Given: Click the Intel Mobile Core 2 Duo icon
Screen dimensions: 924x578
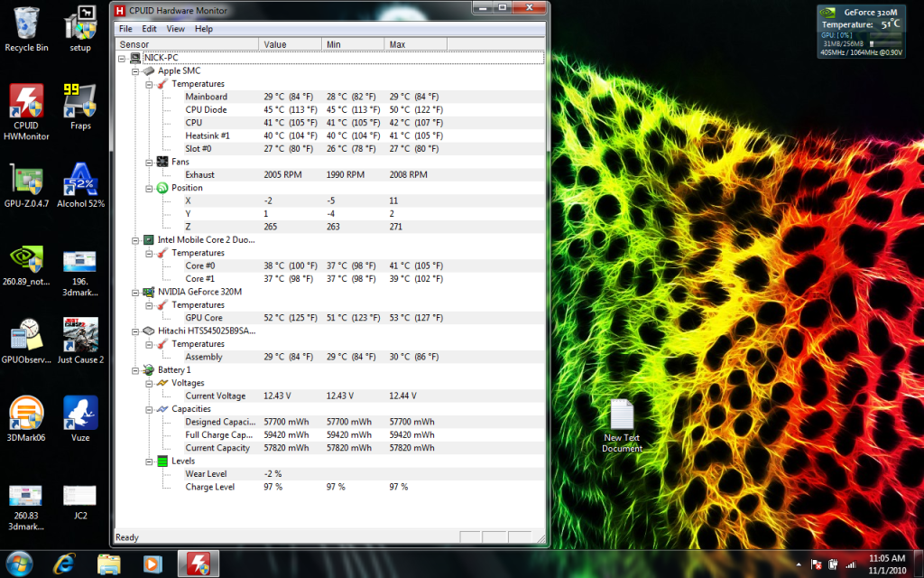Looking at the screenshot, I should (149, 240).
